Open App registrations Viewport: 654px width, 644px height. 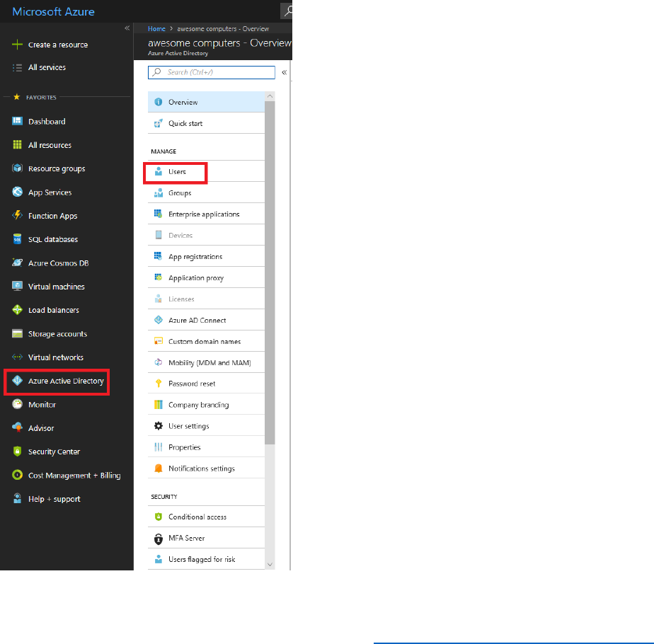(206, 256)
